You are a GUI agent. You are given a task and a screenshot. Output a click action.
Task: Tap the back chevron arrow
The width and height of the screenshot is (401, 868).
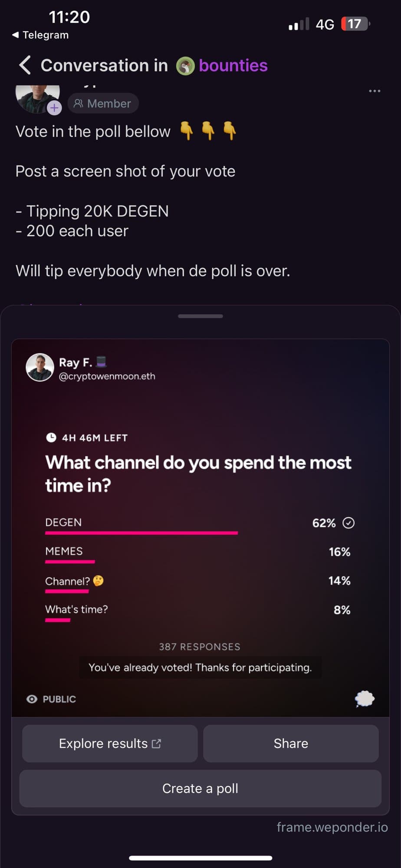point(25,66)
